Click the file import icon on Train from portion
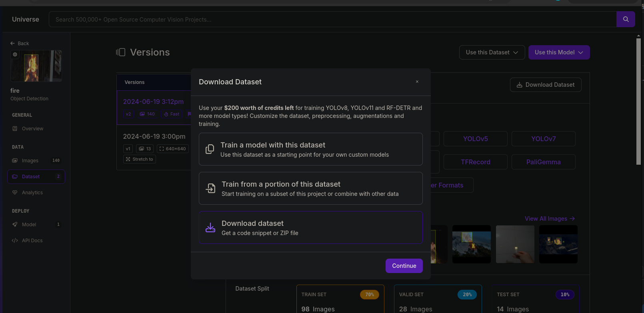This screenshot has height=313, width=644. 210,188
